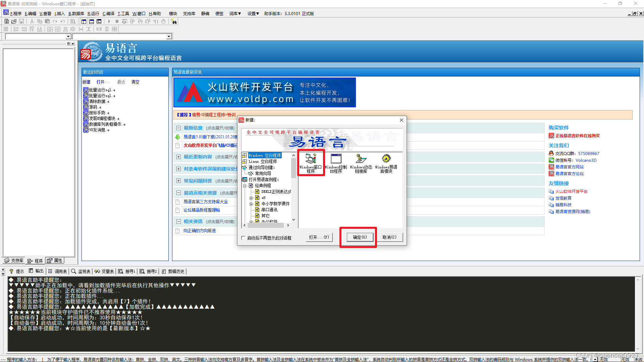644x362 pixels.
Task: Switch to the 属性 panel tab
Action: (x=55, y=260)
